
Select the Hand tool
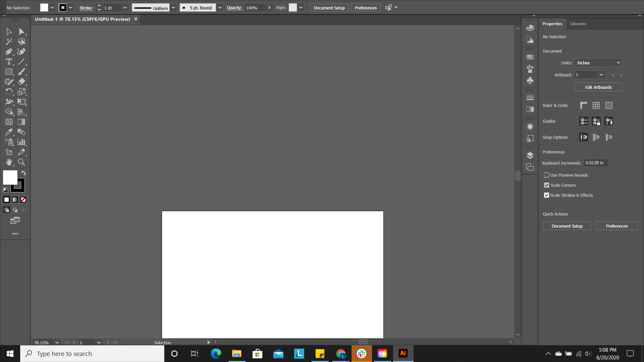[x=9, y=162]
